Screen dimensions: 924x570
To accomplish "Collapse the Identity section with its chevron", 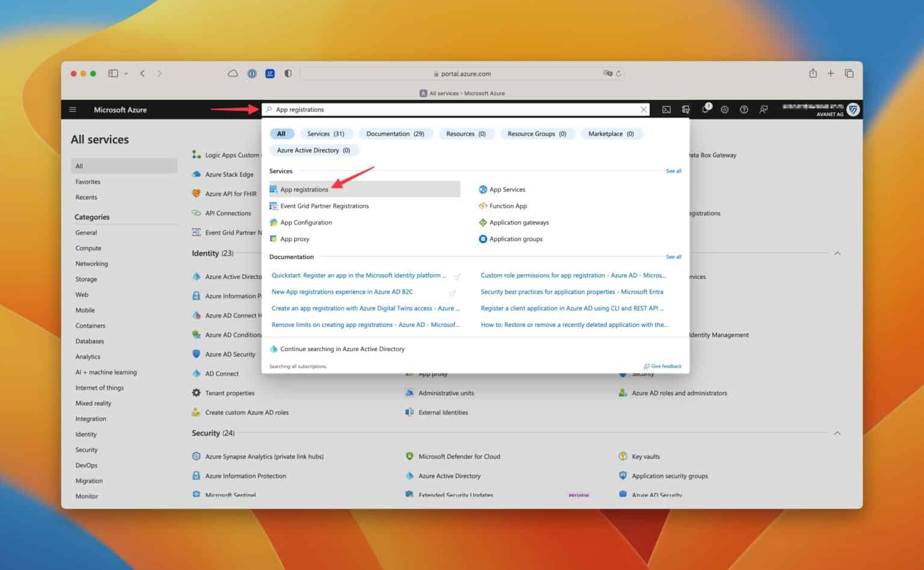I will pyautogui.click(x=837, y=253).
